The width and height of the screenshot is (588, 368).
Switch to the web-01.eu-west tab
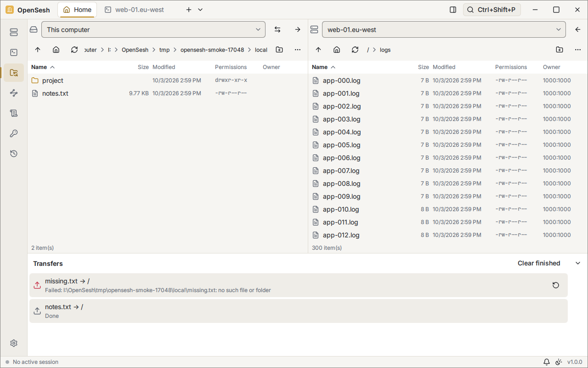pos(134,10)
